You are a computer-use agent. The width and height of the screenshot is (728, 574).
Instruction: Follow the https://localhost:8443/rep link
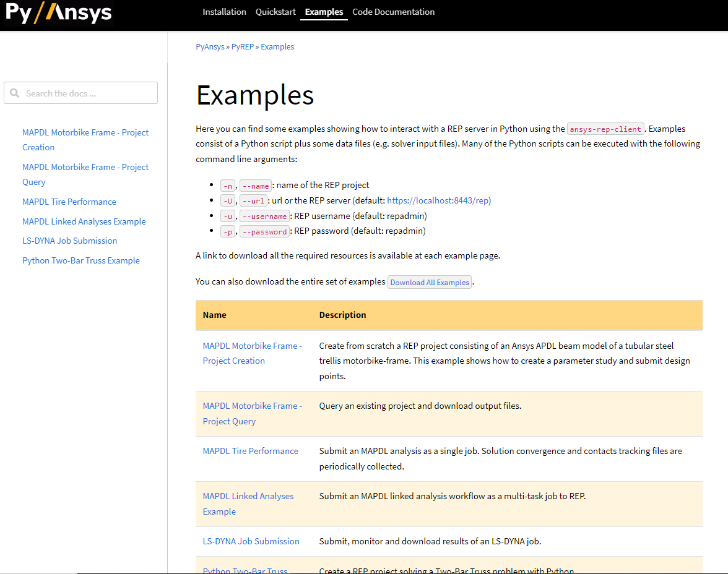pos(438,200)
